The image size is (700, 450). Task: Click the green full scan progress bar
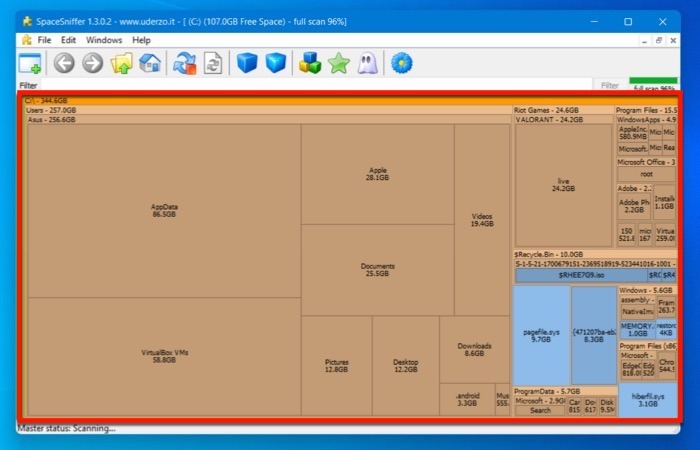(x=653, y=80)
